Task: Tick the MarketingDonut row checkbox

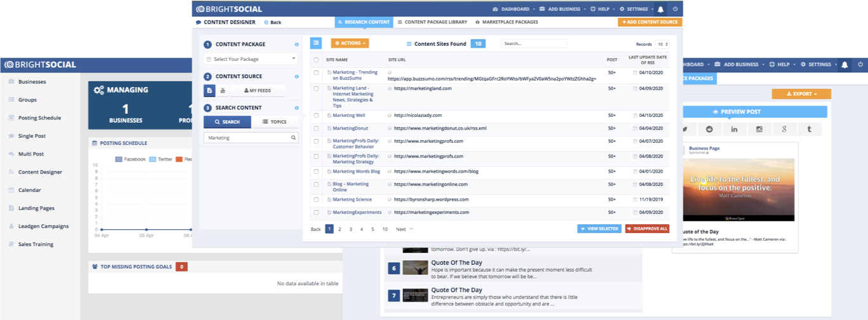Action: tap(317, 128)
